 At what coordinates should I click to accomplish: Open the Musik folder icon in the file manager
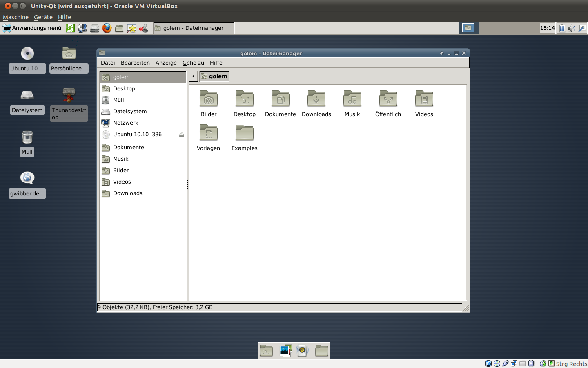(x=352, y=102)
